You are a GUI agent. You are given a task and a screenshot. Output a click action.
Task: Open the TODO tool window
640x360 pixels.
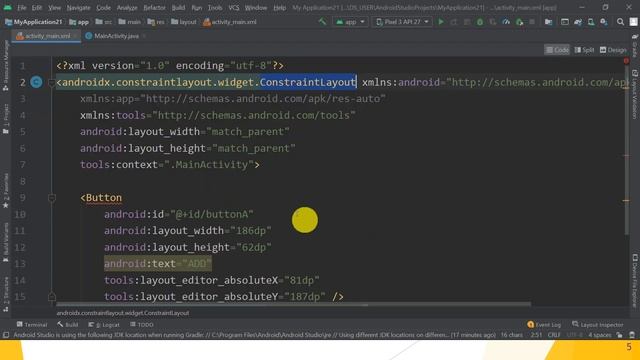(x=142, y=324)
